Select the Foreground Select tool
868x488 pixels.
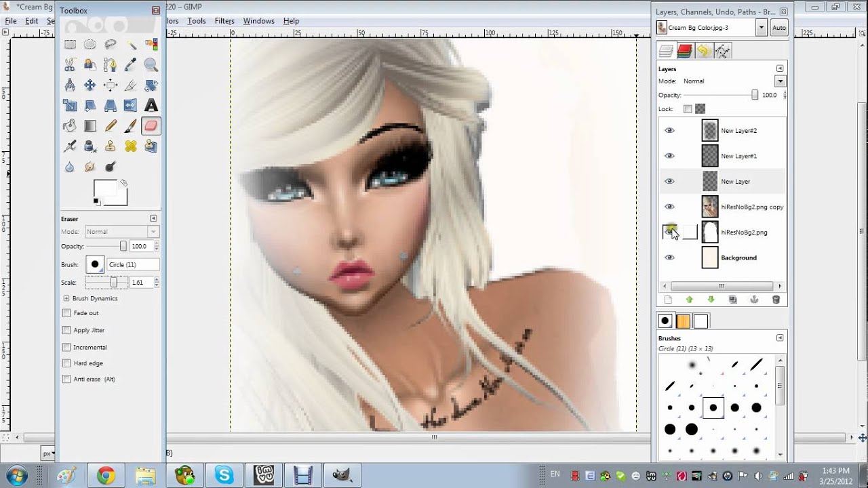pos(90,65)
